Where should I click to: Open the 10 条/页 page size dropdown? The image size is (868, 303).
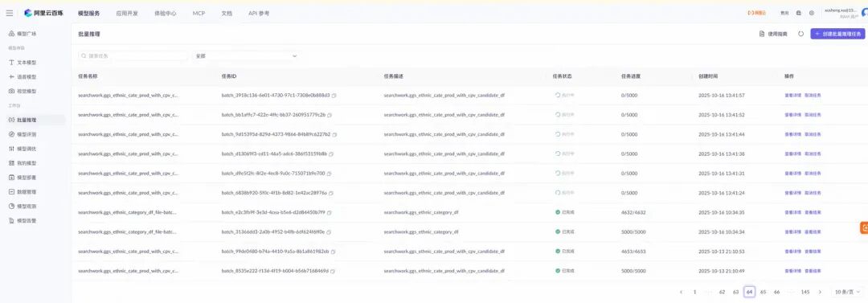point(848,292)
